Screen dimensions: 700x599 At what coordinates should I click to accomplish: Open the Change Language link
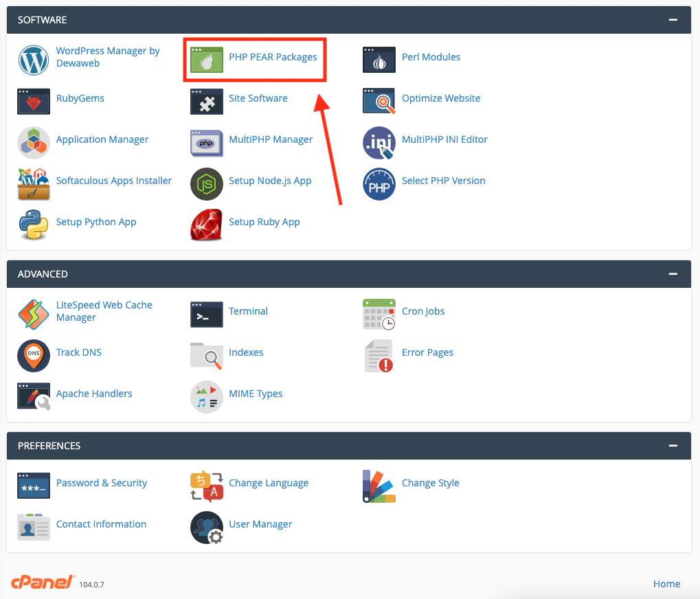(269, 483)
